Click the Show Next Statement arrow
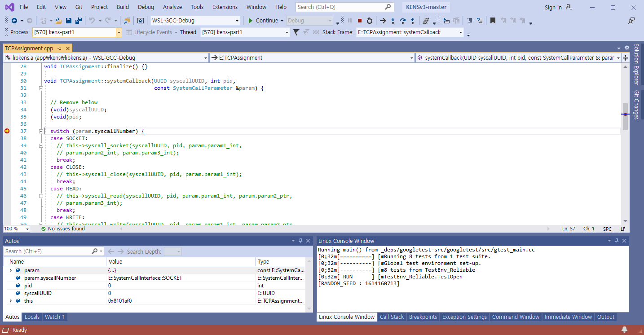The image size is (644, 335). coord(383,21)
